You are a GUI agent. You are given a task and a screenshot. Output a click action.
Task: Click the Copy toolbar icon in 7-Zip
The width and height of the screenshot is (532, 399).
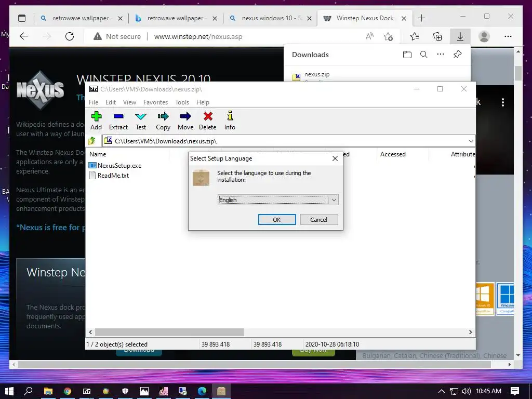[x=163, y=121]
